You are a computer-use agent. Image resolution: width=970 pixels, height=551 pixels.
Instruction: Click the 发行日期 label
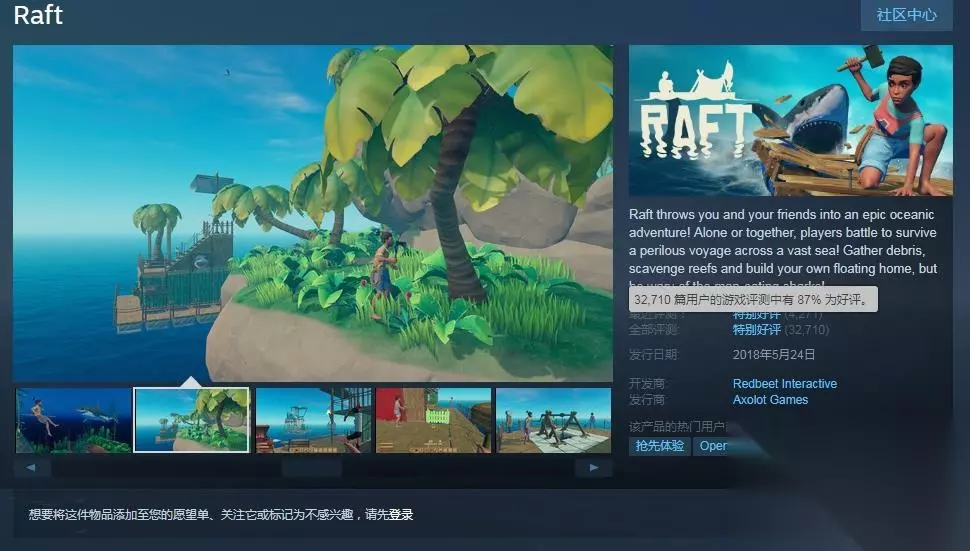click(x=653, y=355)
